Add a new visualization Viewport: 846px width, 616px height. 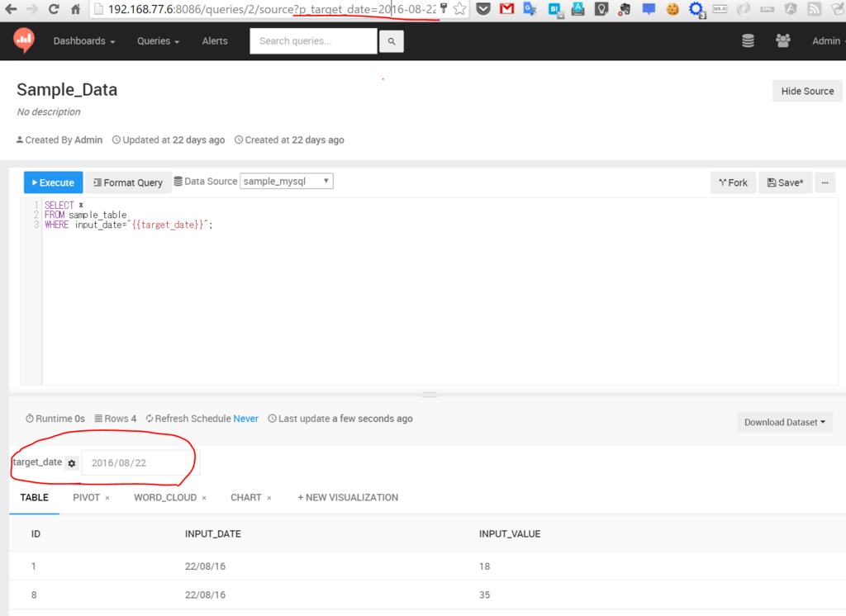tap(348, 497)
